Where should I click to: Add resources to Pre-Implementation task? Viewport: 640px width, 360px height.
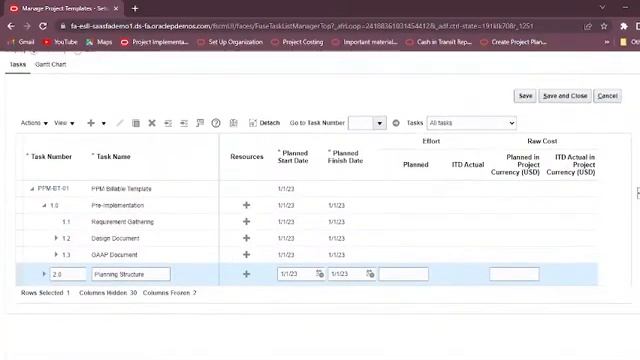tap(246, 205)
